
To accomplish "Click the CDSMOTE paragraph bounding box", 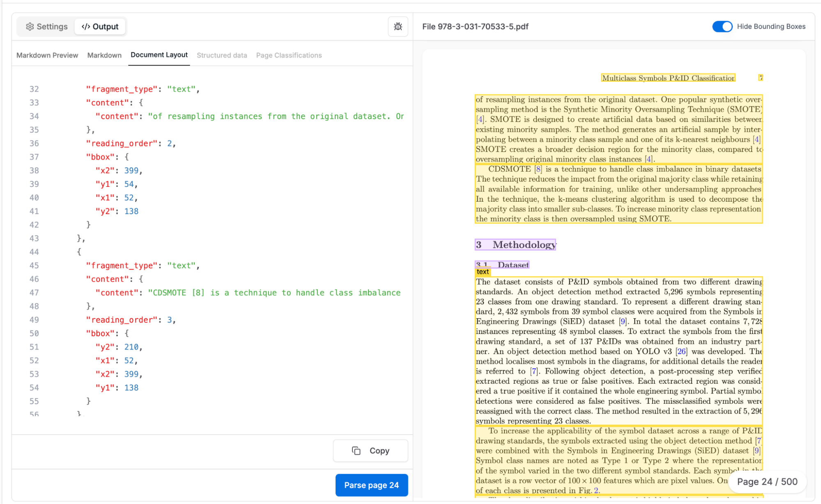I will 618,194.
